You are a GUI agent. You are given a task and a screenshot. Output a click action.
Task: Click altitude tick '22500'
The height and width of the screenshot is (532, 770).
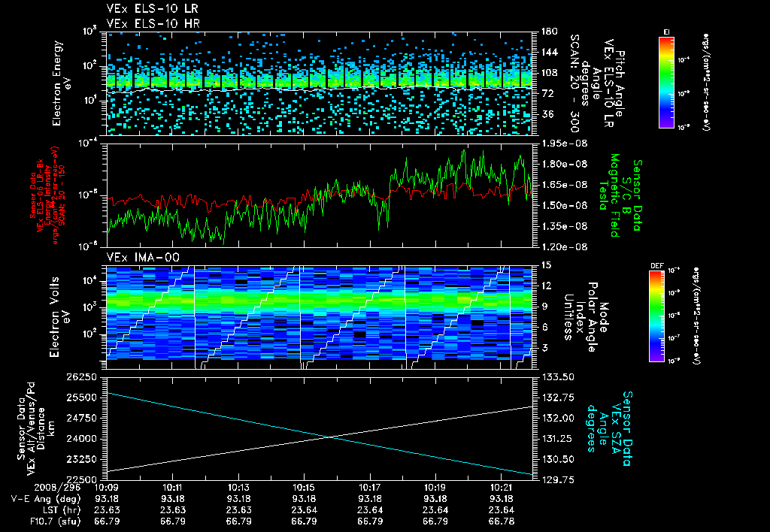click(x=81, y=480)
